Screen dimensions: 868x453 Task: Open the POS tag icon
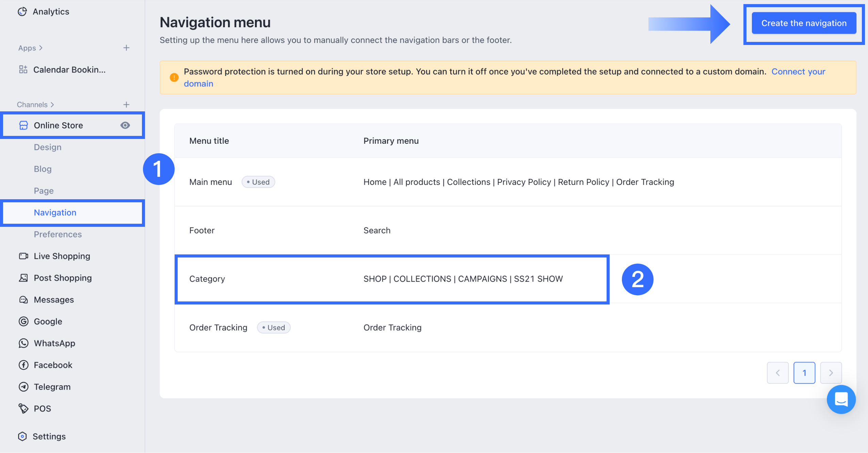23,408
